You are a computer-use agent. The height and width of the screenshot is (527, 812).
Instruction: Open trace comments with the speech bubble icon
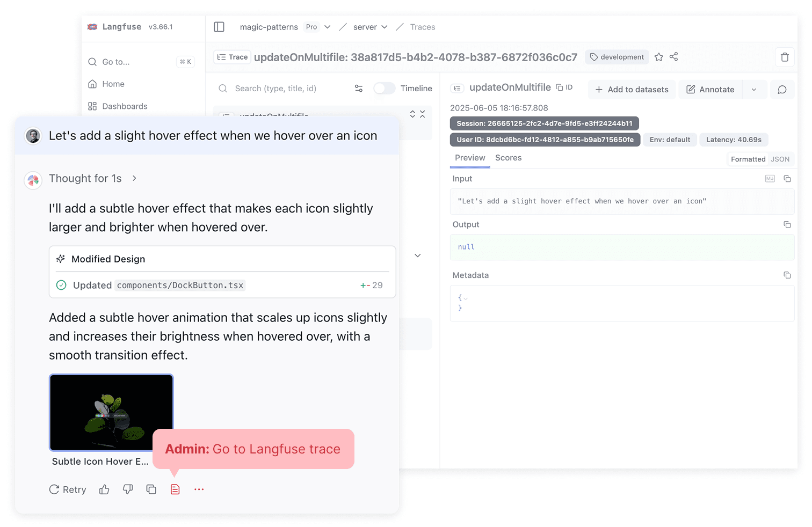click(x=782, y=90)
